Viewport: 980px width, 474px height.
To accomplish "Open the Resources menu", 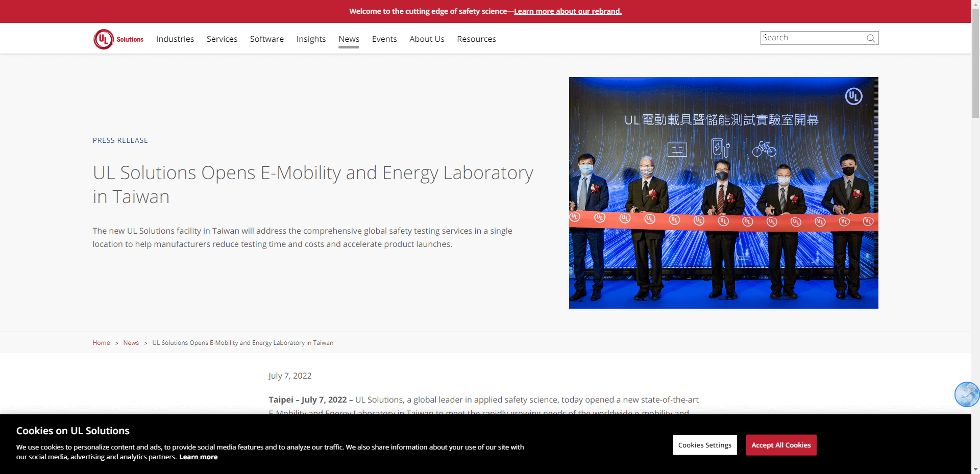I will tap(476, 39).
